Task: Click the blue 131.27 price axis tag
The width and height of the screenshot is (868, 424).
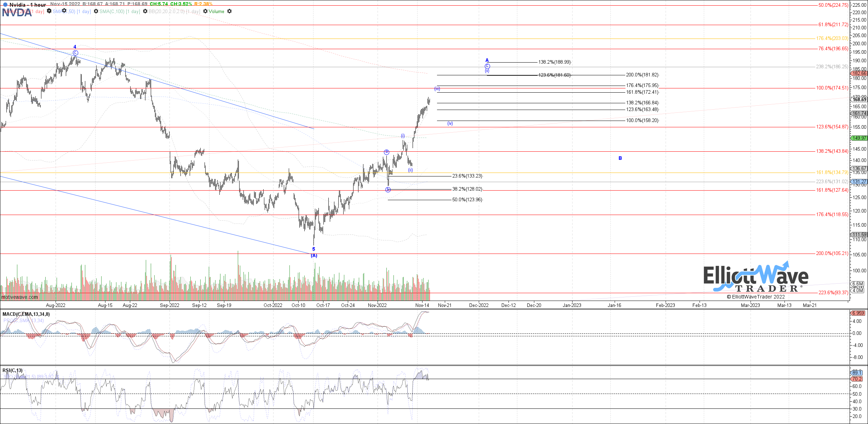Action: point(859,181)
